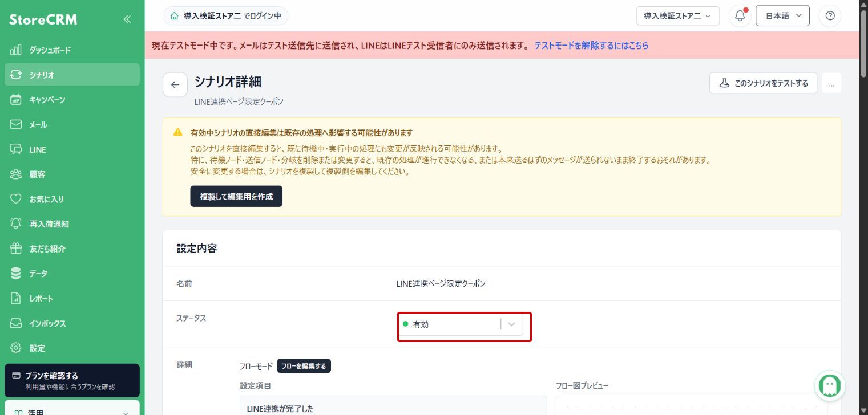Image resolution: width=868 pixels, height=415 pixels.
Task: Click the インボックス tray icon
Action: pyautogui.click(x=16, y=323)
